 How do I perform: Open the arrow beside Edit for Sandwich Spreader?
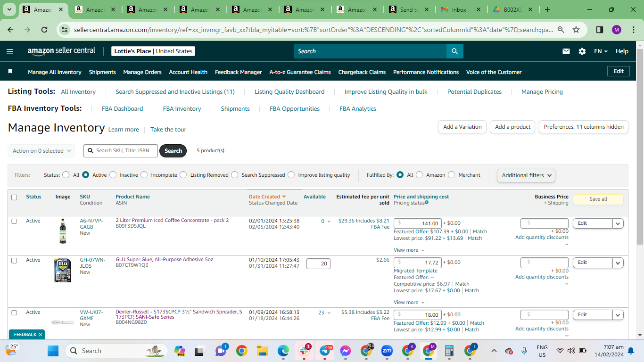coord(618,315)
